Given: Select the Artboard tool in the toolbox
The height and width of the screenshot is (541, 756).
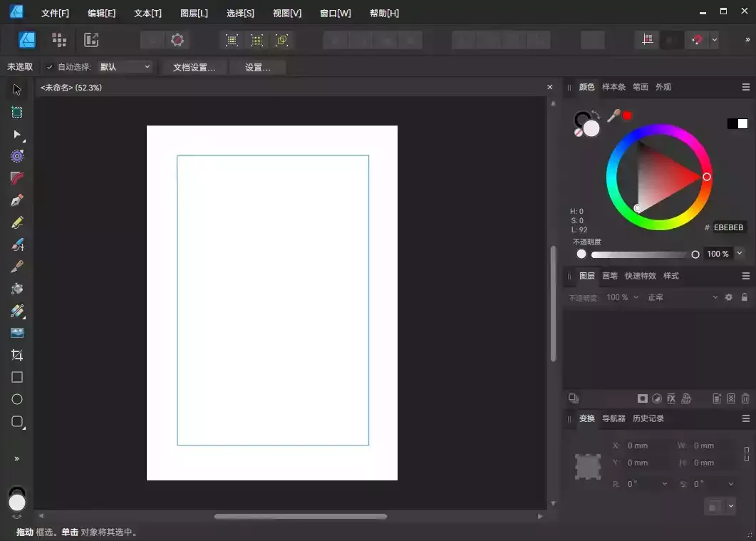Looking at the screenshot, I should click(17, 112).
